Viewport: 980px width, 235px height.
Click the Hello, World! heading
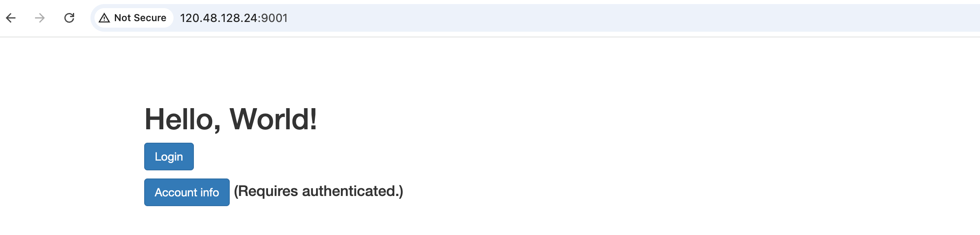[x=231, y=119]
